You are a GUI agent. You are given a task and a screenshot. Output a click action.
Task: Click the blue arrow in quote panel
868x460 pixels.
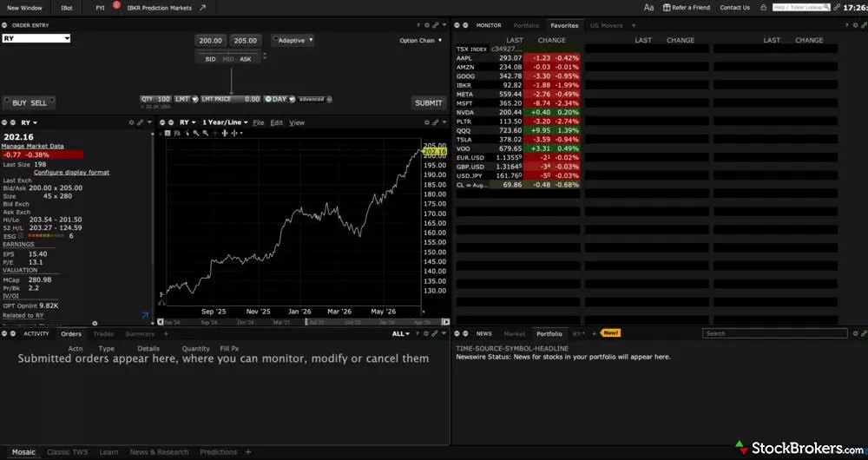[x=145, y=316]
